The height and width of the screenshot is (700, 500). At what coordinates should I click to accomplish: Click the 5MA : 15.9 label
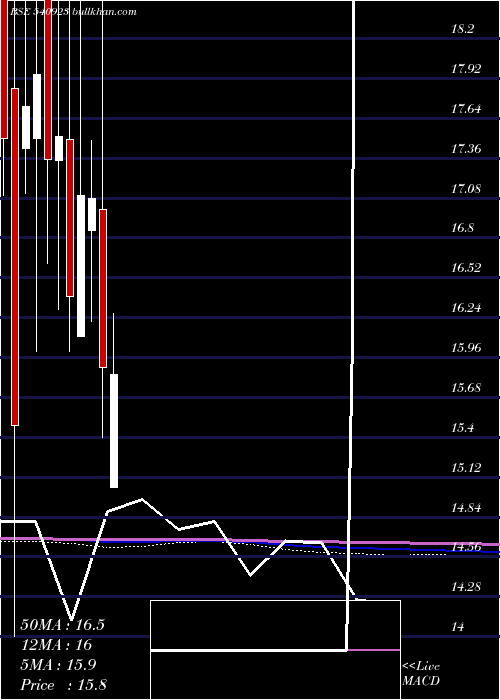click(59, 665)
